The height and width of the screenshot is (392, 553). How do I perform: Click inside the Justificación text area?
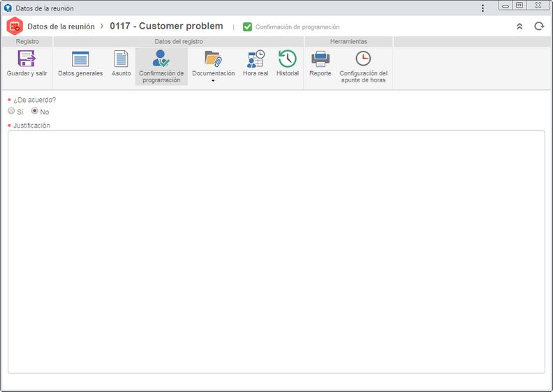pyautogui.click(x=276, y=252)
